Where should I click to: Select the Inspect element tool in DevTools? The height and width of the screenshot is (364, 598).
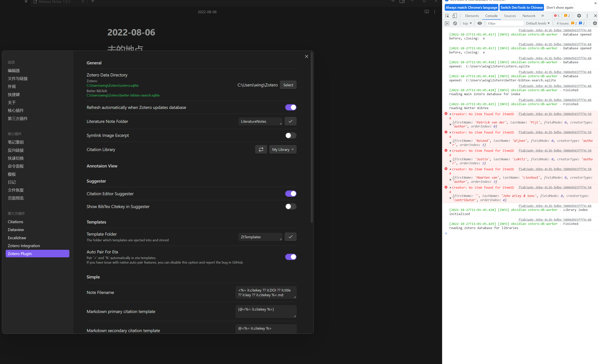pos(447,15)
